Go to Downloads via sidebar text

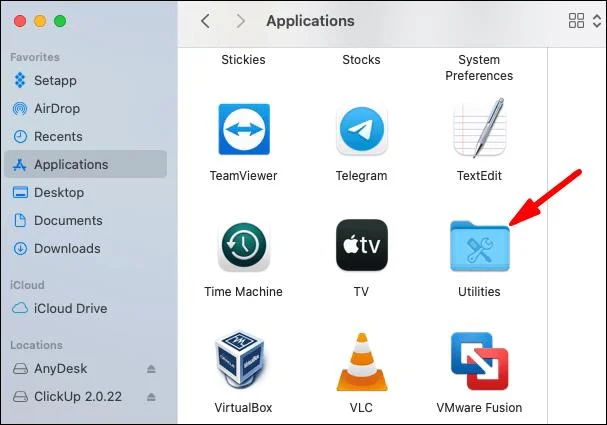(x=67, y=248)
